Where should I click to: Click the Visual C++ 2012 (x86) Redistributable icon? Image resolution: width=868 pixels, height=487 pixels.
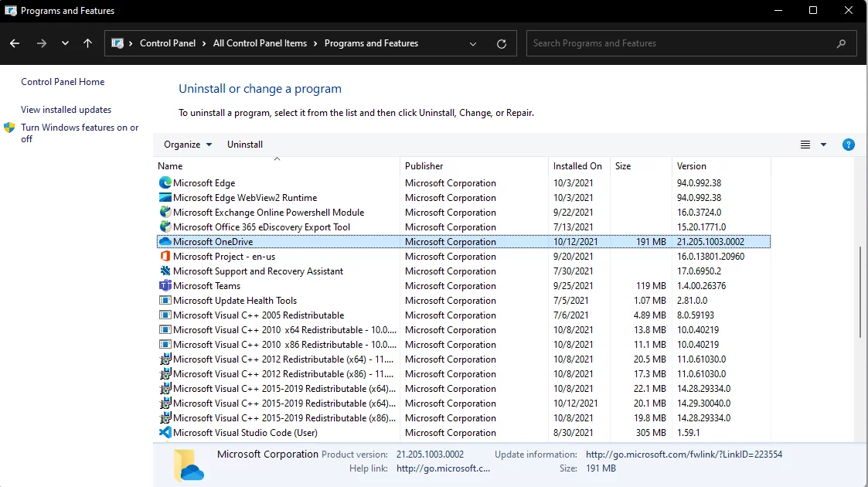pyautogui.click(x=165, y=374)
